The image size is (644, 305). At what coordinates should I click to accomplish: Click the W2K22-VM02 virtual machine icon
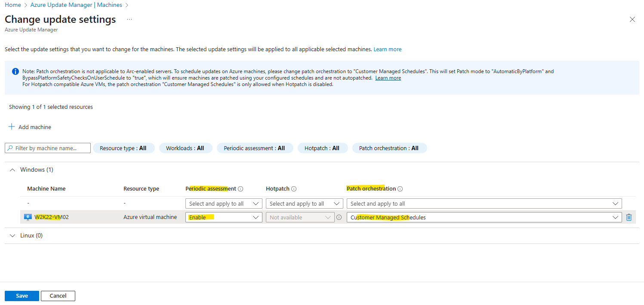pos(28,217)
